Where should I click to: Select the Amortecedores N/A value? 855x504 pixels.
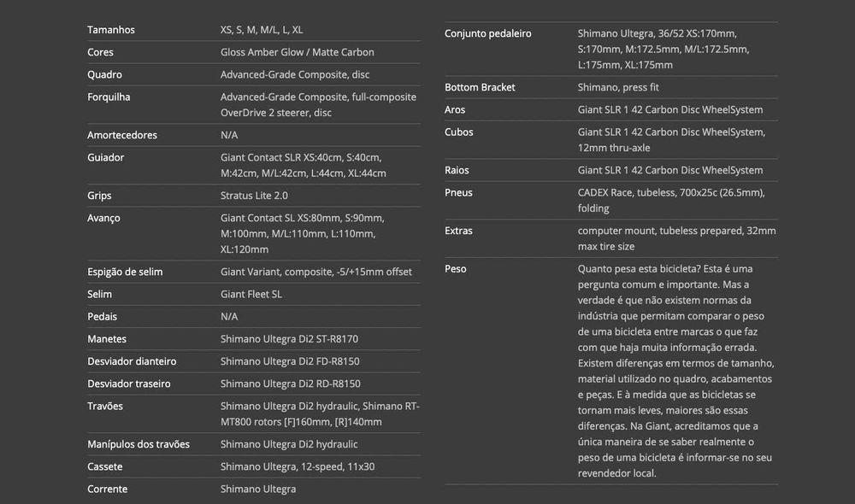point(229,135)
